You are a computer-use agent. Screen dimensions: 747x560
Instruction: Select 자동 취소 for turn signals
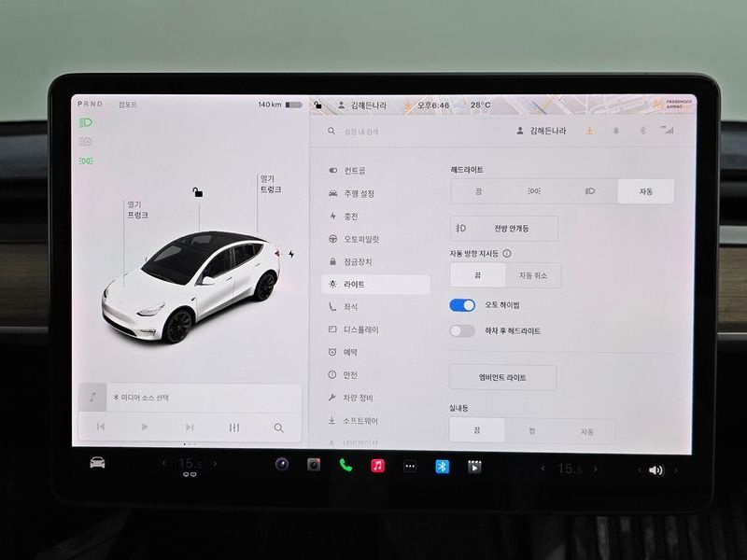coord(533,275)
